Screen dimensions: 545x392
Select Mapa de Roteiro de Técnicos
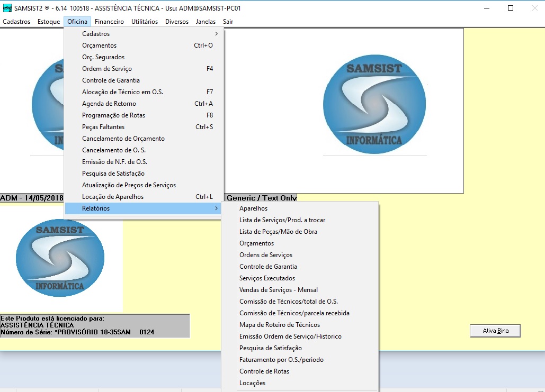click(x=300, y=325)
